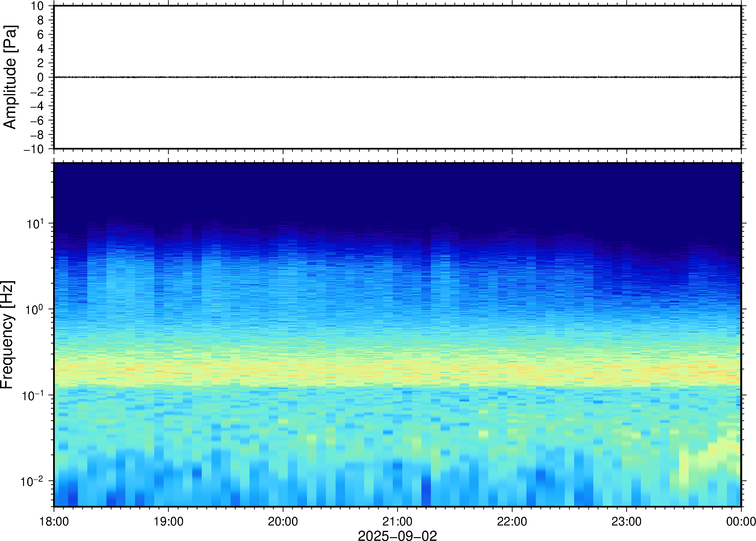Click the amplitude tick label "−10"
The width and height of the screenshot is (756, 541).
(34, 149)
